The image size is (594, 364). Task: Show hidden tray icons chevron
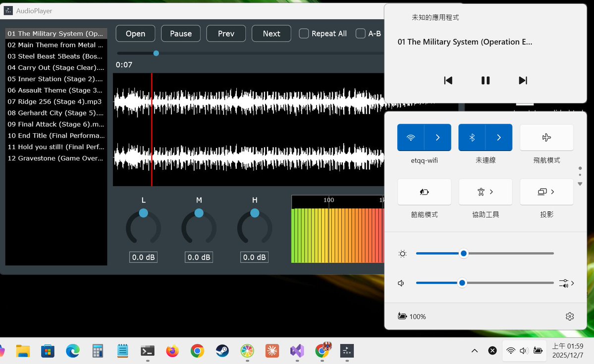click(474, 351)
